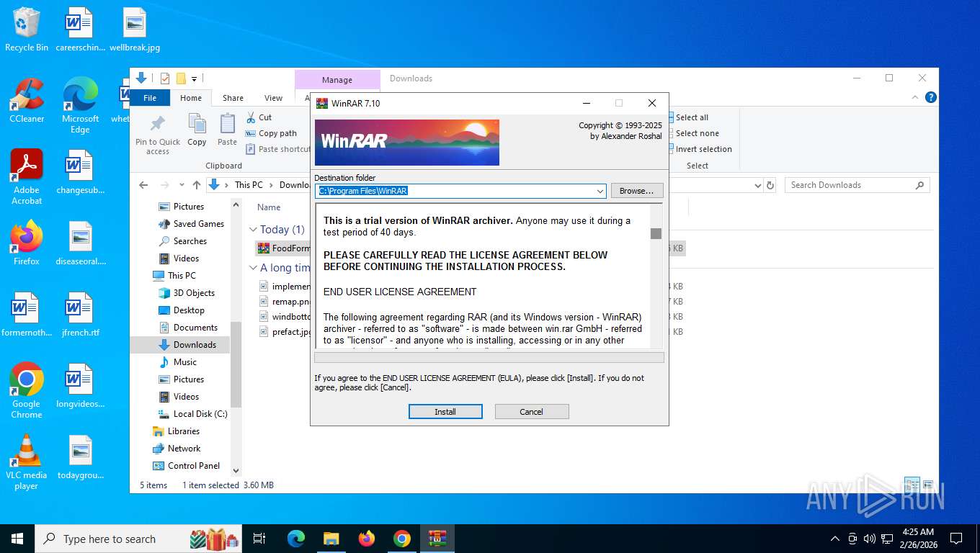Image resolution: width=980 pixels, height=553 pixels.
Task: Open the Windows Start menu
Action: coord(17,539)
